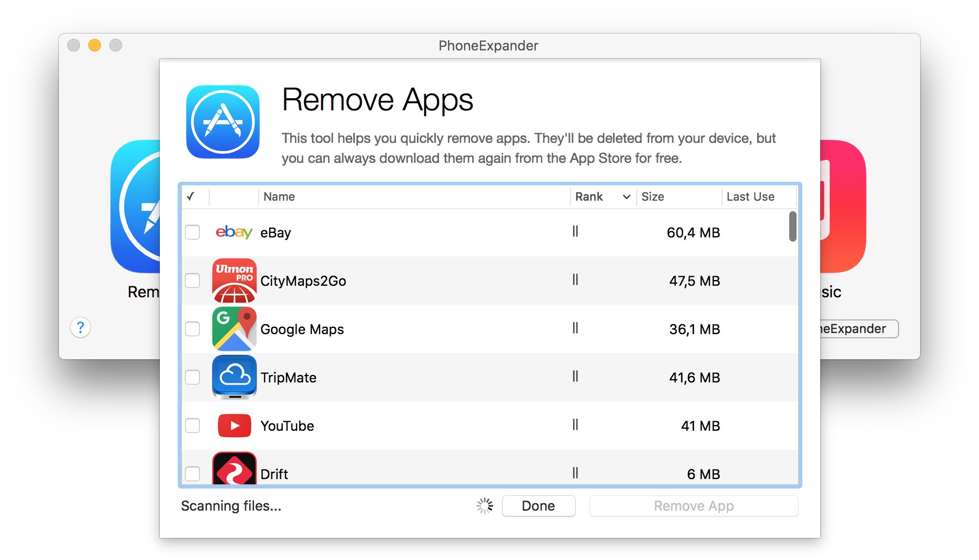979x560 pixels.
Task: Check the TripMate checkbox
Action: point(192,377)
